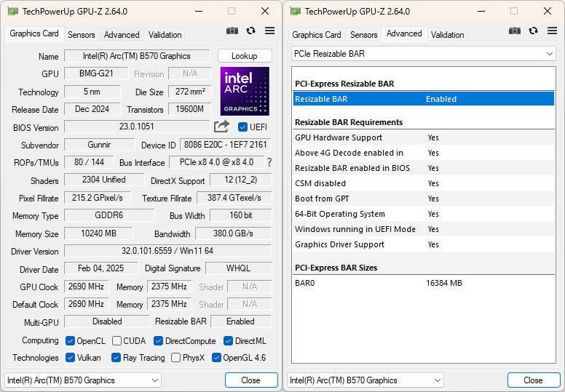Viewport: 565px width, 392px height.
Task: Click the Shaders field 2304 Unified
Action: tap(104, 180)
